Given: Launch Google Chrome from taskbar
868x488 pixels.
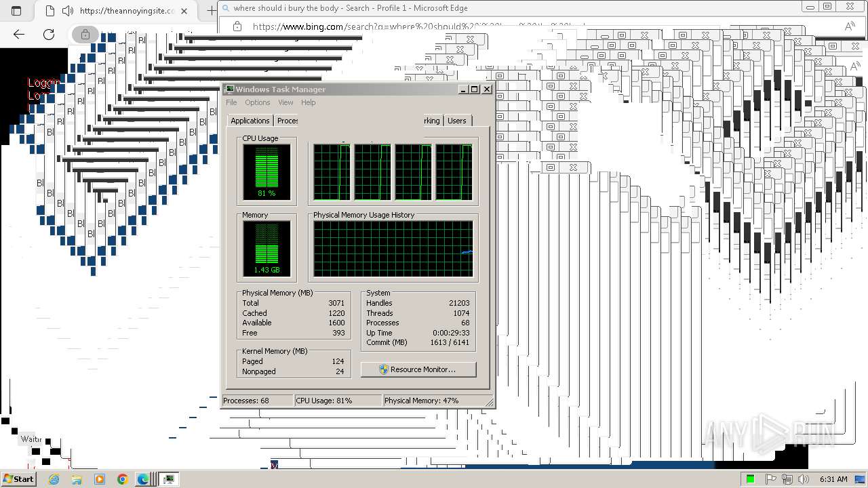Looking at the screenshot, I should [x=122, y=479].
